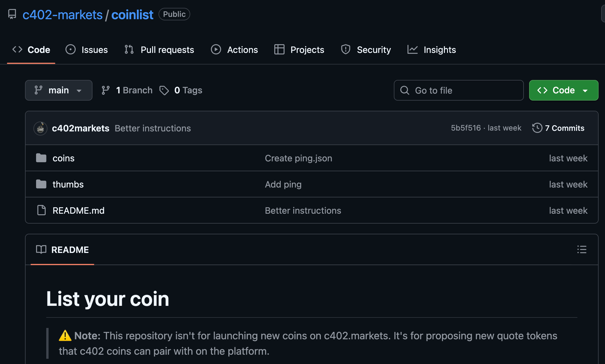Open commit message Create ping.json
The height and width of the screenshot is (364, 605).
298,158
